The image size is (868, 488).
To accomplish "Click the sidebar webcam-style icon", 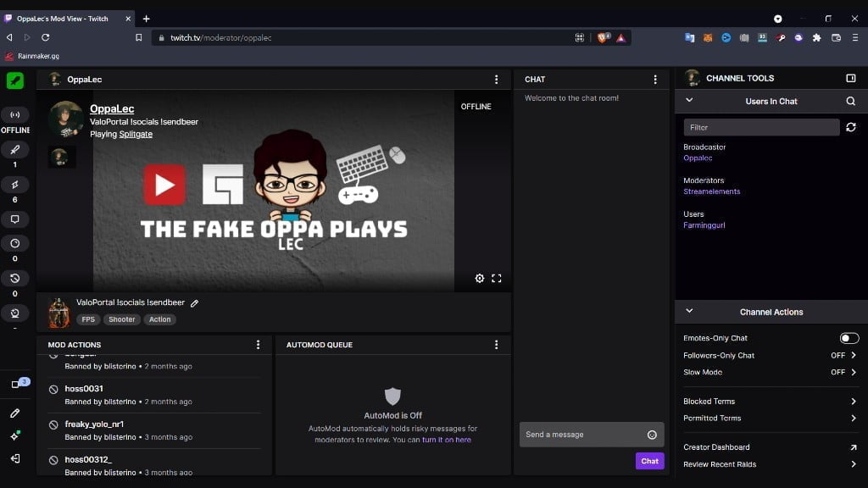I will 15,313.
